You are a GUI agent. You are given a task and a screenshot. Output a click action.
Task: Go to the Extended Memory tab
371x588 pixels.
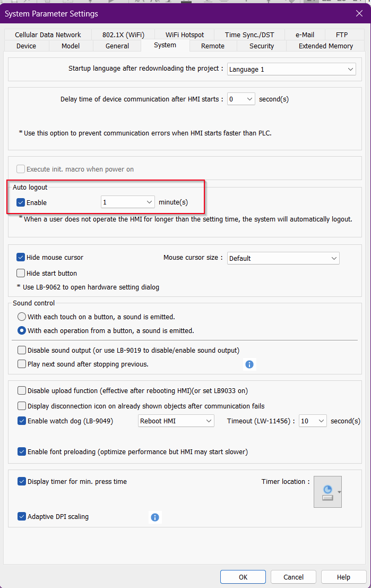point(325,46)
